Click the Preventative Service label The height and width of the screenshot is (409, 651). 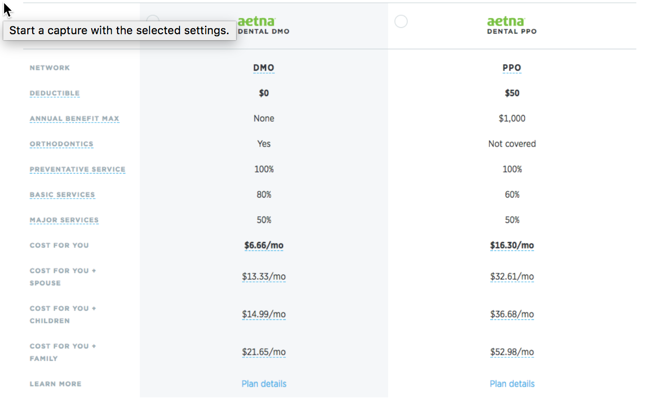point(77,169)
